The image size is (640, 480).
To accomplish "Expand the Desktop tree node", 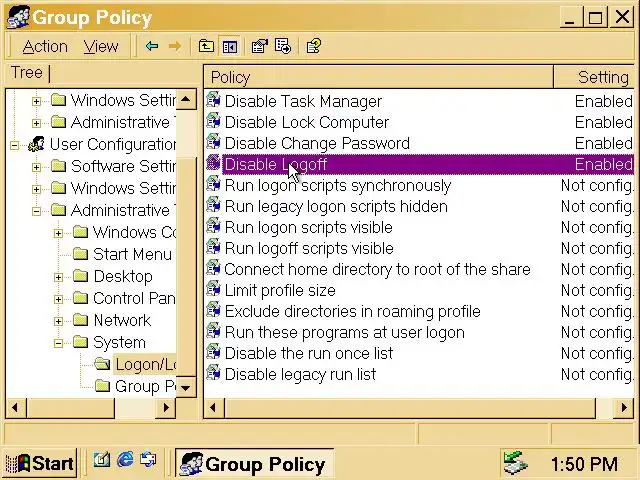I will (x=58, y=277).
